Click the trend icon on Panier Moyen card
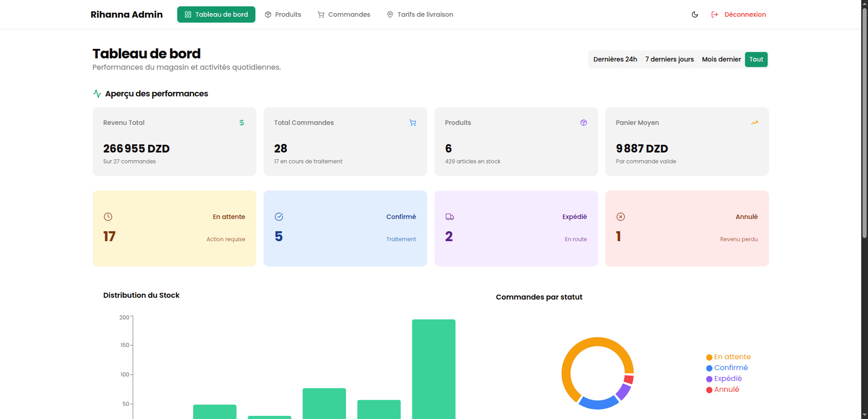 point(755,123)
